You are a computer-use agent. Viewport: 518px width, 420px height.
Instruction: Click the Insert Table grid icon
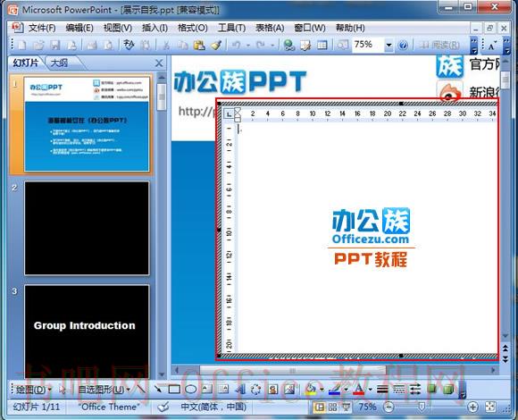(x=322, y=45)
